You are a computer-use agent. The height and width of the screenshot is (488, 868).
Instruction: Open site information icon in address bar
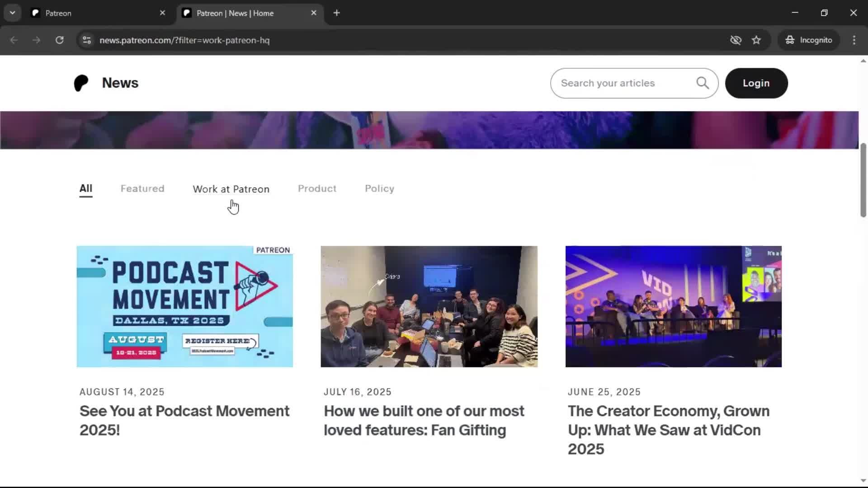point(87,40)
